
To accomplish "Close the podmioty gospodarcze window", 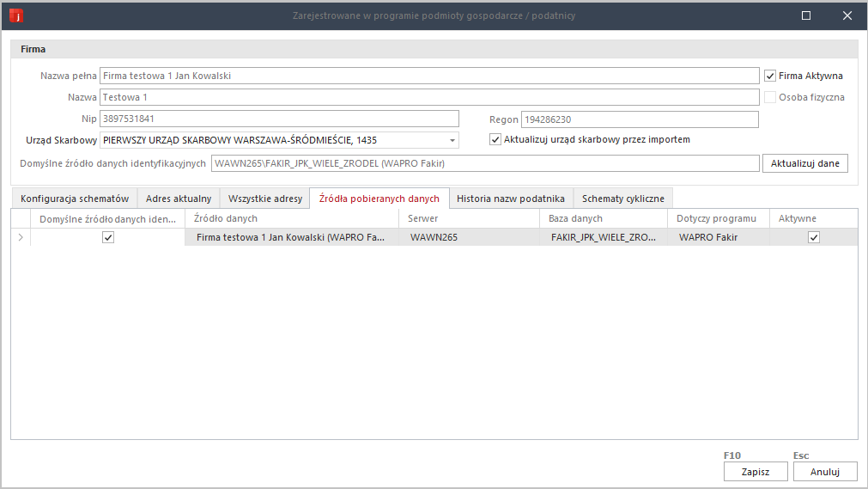I will tap(847, 15).
